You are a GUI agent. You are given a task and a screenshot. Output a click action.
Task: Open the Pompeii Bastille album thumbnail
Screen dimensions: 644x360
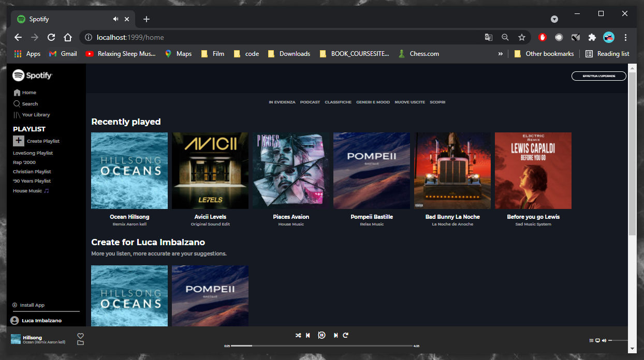(x=371, y=171)
